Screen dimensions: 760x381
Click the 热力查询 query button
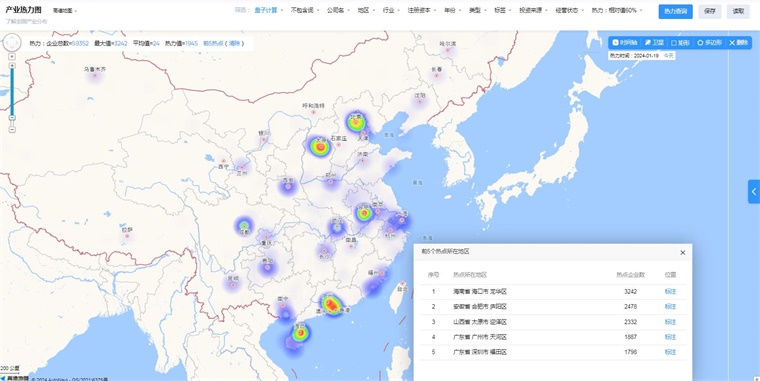(x=675, y=11)
